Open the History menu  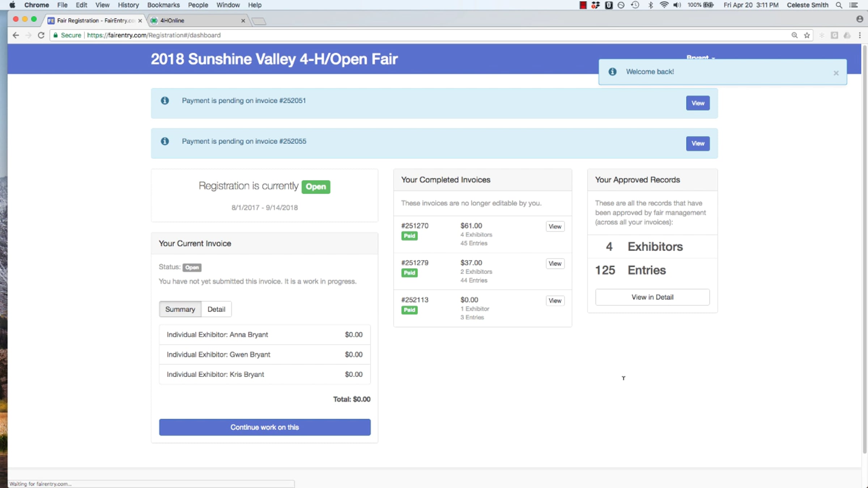point(128,5)
